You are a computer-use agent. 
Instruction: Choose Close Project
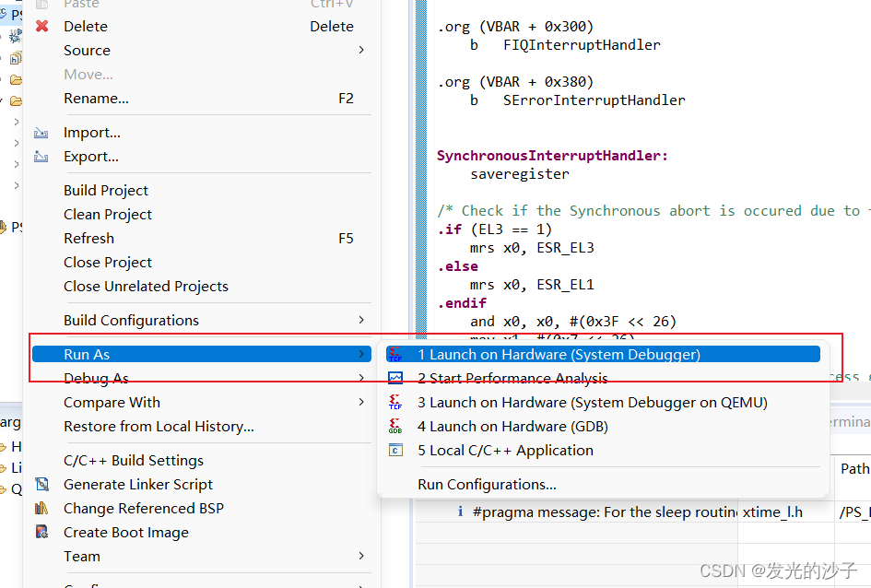coord(202,262)
